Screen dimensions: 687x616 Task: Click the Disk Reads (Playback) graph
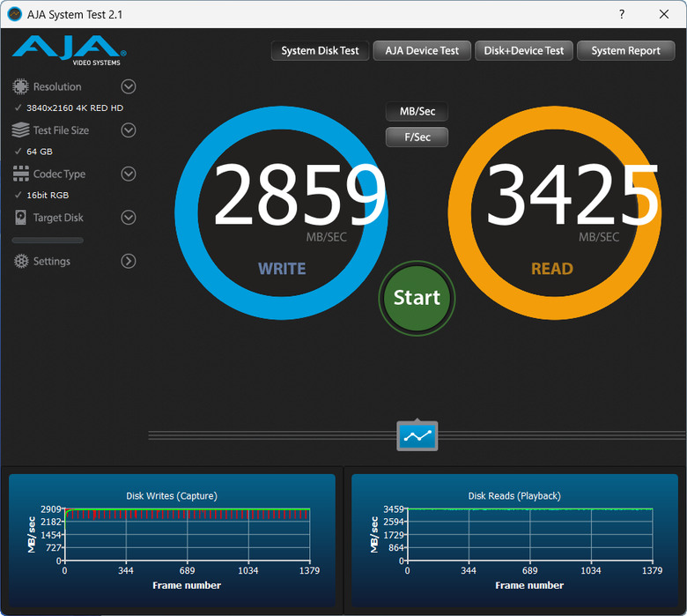point(515,539)
